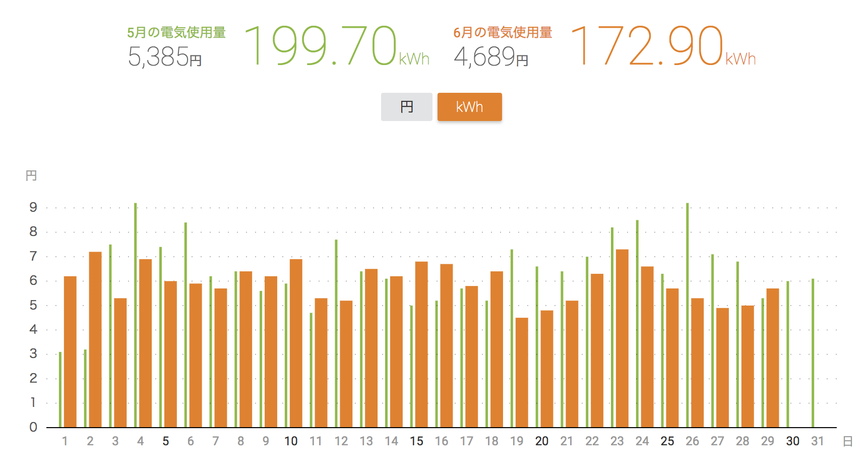Click the y-axis label 9

pyautogui.click(x=33, y=207)
